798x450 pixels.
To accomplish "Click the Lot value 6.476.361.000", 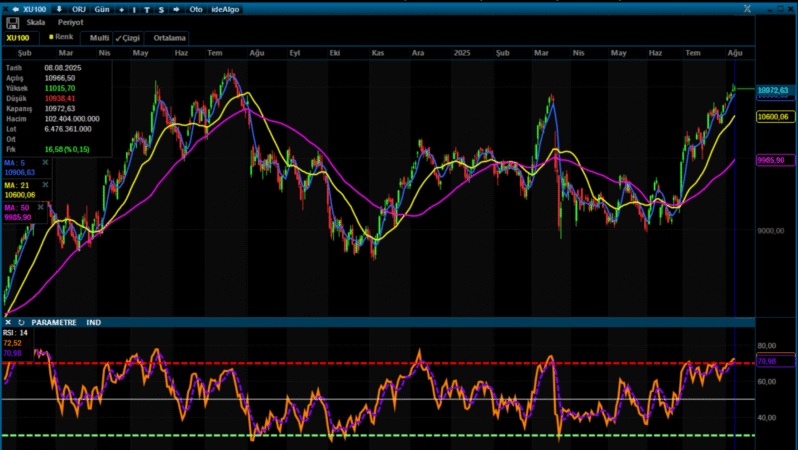I will click(x=68, y=129).
